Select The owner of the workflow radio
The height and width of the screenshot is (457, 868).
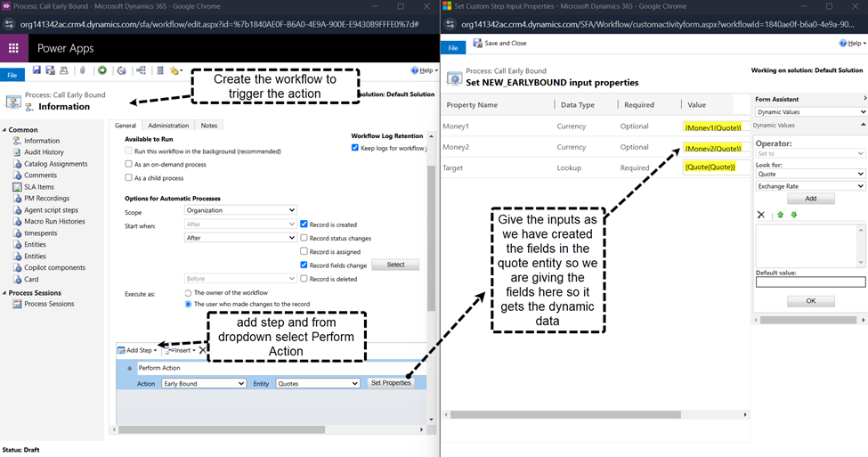(x=188, y=293)
